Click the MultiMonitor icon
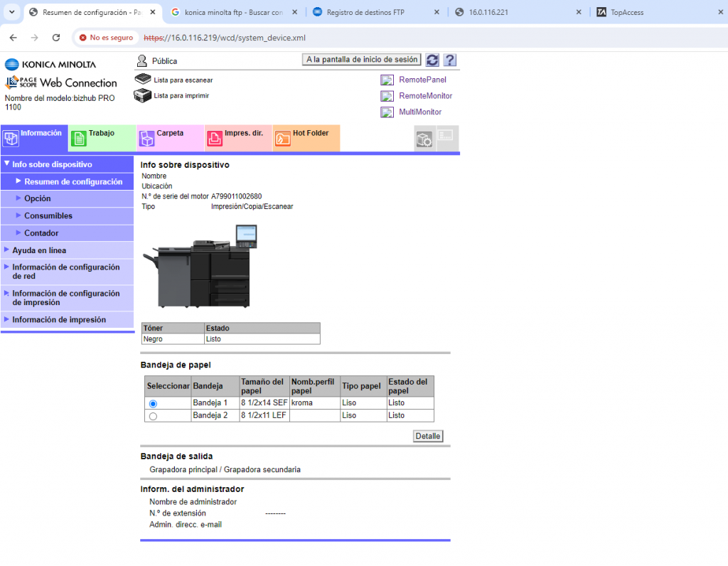This screenshot has width=728, height=566. 387,112
